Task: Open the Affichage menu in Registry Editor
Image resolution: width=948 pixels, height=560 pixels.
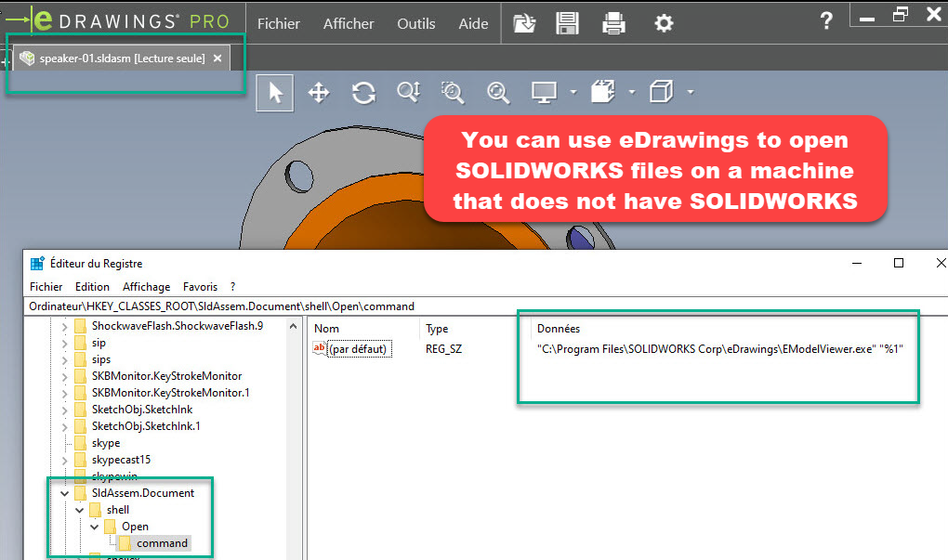Action: tap(146, 286)
